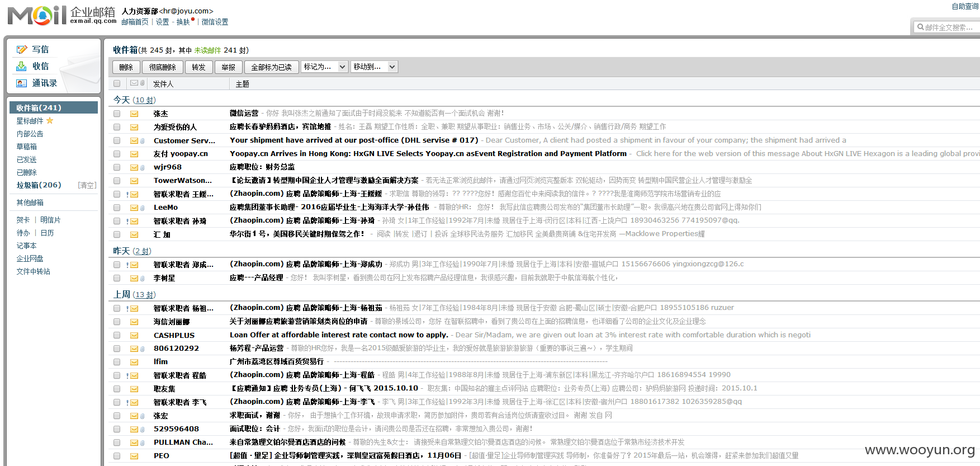Screen dimensions: 980x466
Task: Open the 内部公告 folder
Action: pos(30,134)
